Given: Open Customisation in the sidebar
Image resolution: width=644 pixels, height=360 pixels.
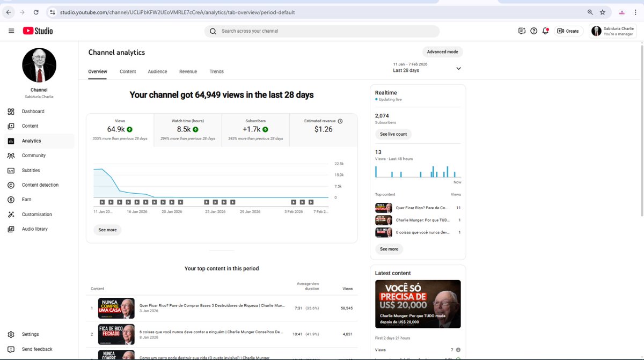Looking at the screenshot, I should point(37,215).
